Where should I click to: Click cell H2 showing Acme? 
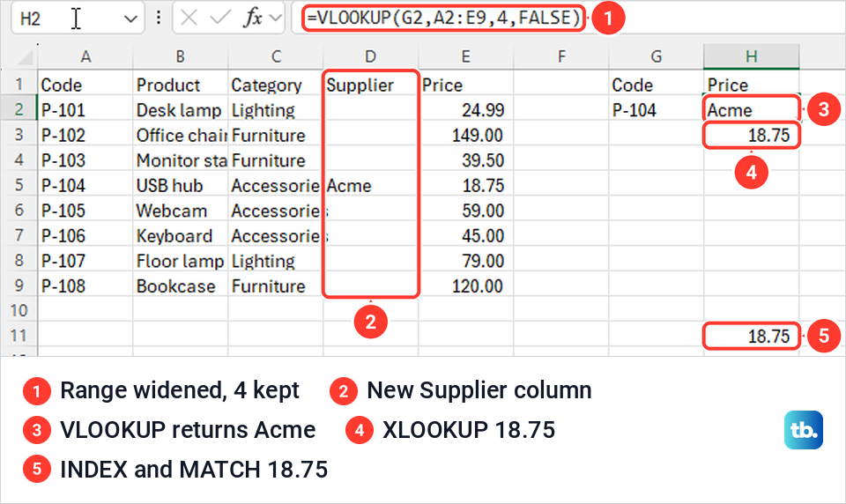(x=752, y=109)
